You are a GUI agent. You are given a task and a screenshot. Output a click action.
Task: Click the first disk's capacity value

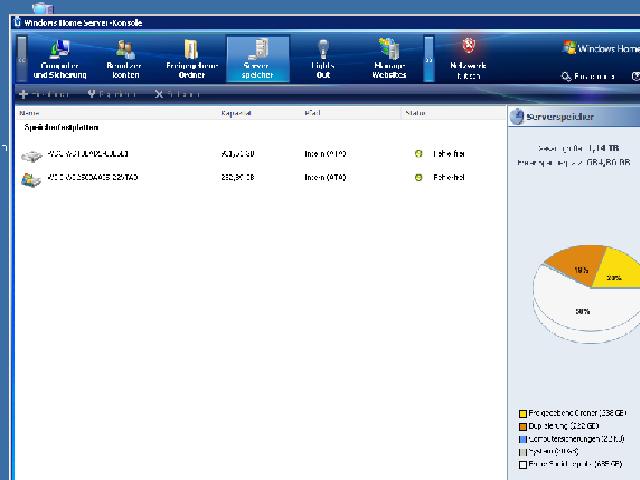(x=238, y=154)
